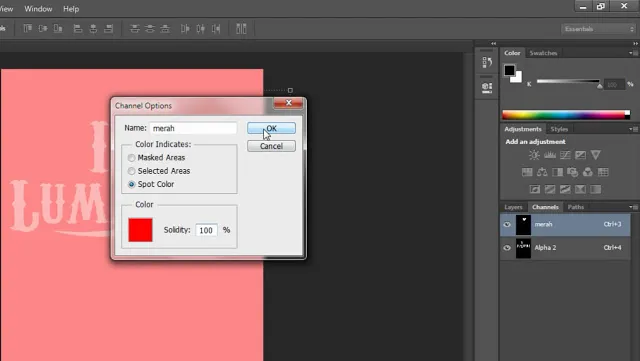640x361 pixels.
Task: Select the Selected Areas radio button
Action: [x=131, y=171]
